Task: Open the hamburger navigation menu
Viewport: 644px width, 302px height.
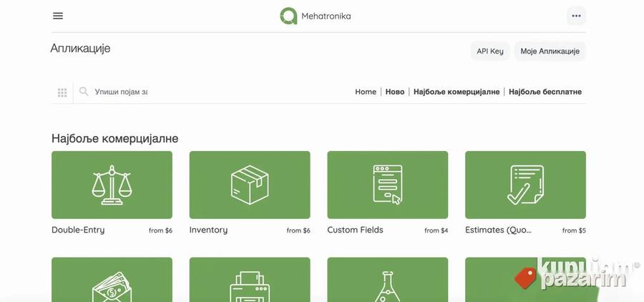Action: click(58, 16)
